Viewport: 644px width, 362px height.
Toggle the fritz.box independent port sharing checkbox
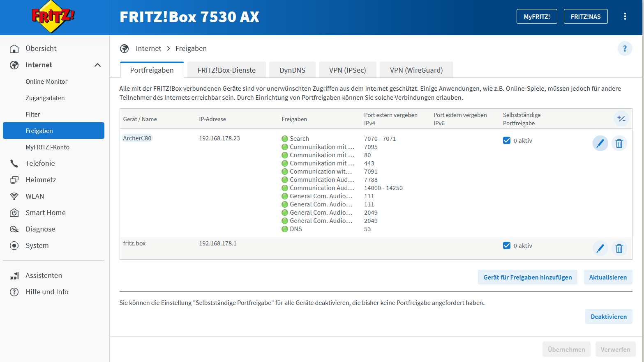(507, 245)
